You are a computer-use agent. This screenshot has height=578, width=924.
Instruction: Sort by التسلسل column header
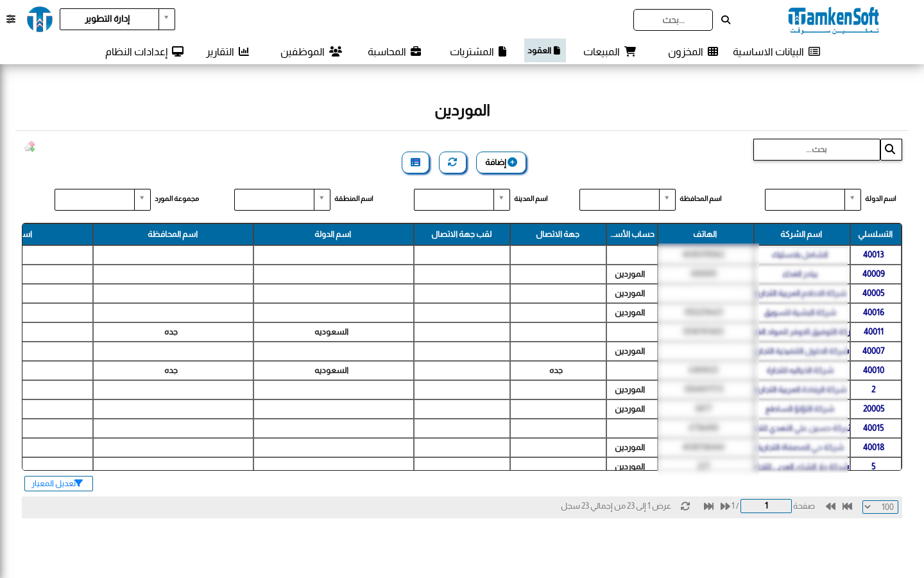[875, 234]
